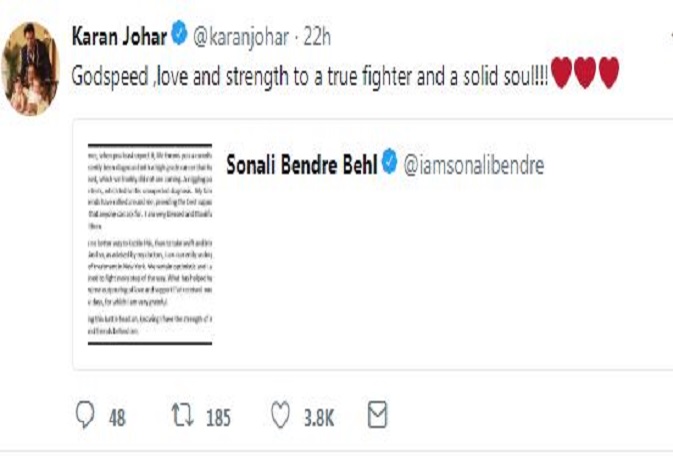Send tweet via the envelope message icon

point(377,415)
